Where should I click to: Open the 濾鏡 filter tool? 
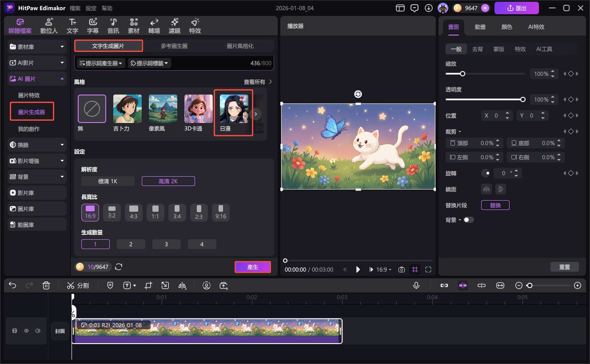point(175,26)
